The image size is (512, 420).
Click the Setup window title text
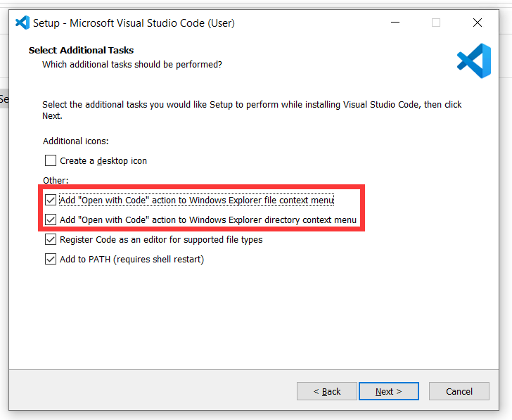point(134,23)
